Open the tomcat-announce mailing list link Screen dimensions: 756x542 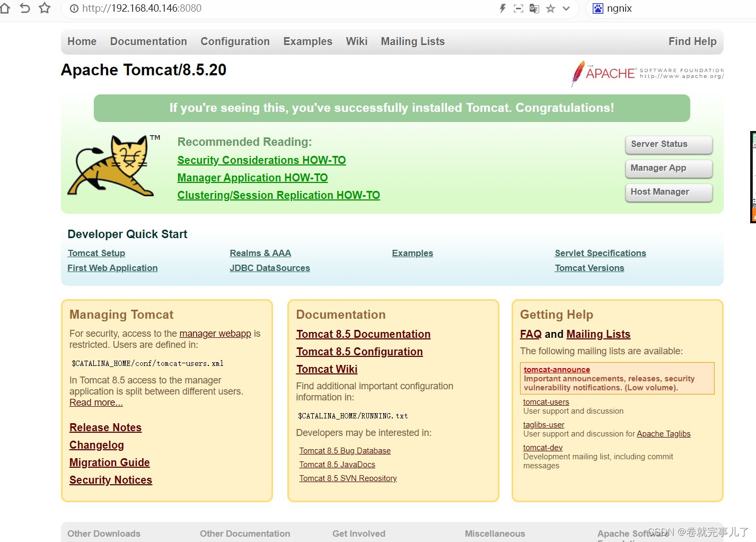557,370
